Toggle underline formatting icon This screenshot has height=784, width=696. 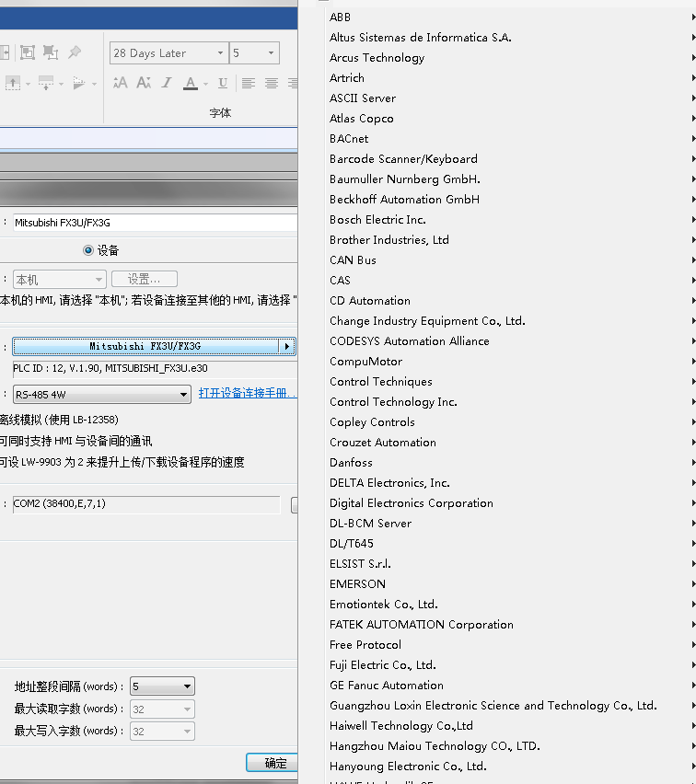pos(223,83)
